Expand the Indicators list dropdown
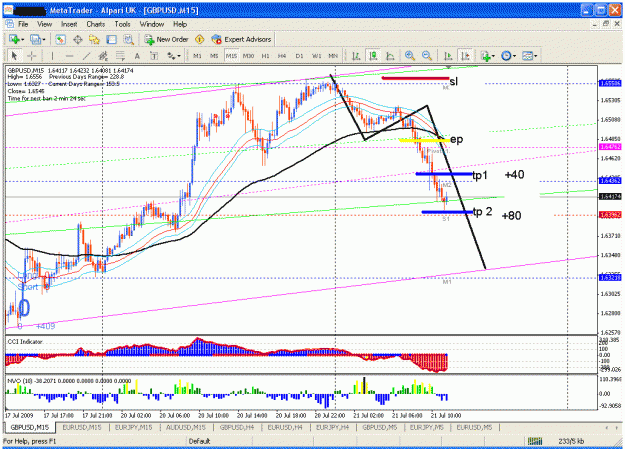The image size is (625, 449). 493,56
